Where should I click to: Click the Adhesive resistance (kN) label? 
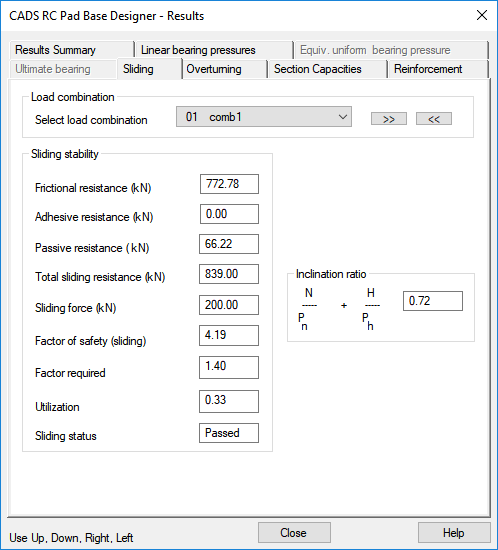[94, 217]
